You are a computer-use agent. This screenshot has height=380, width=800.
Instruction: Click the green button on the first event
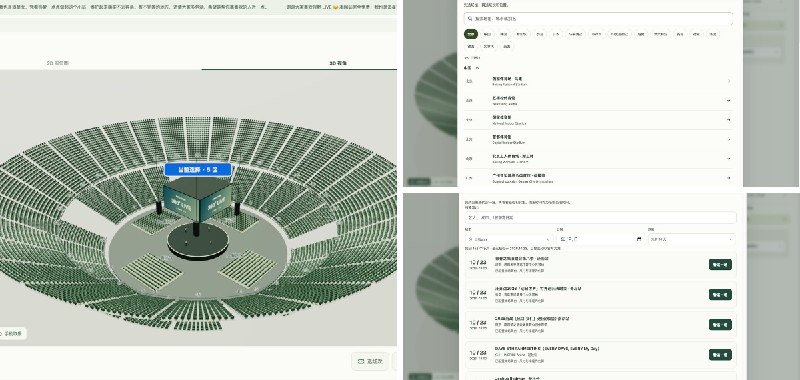click(720, 264)
